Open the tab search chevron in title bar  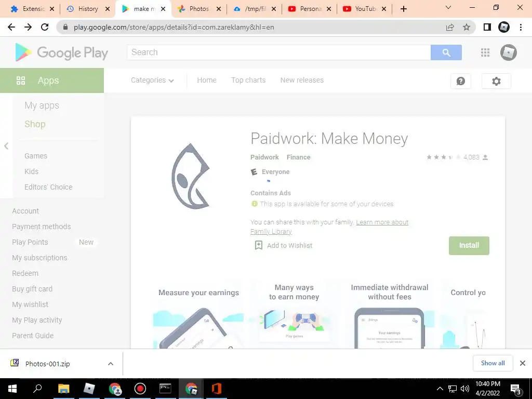tap(448, 7)
